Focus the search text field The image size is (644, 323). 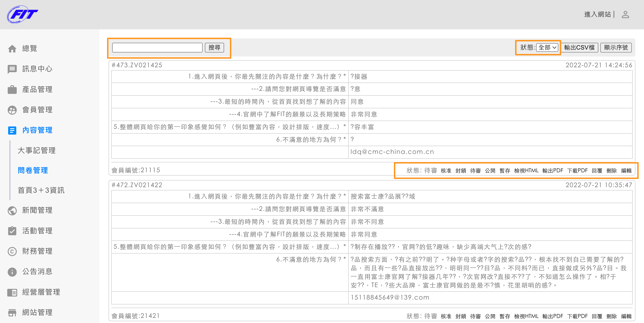[x=157, y=47]
